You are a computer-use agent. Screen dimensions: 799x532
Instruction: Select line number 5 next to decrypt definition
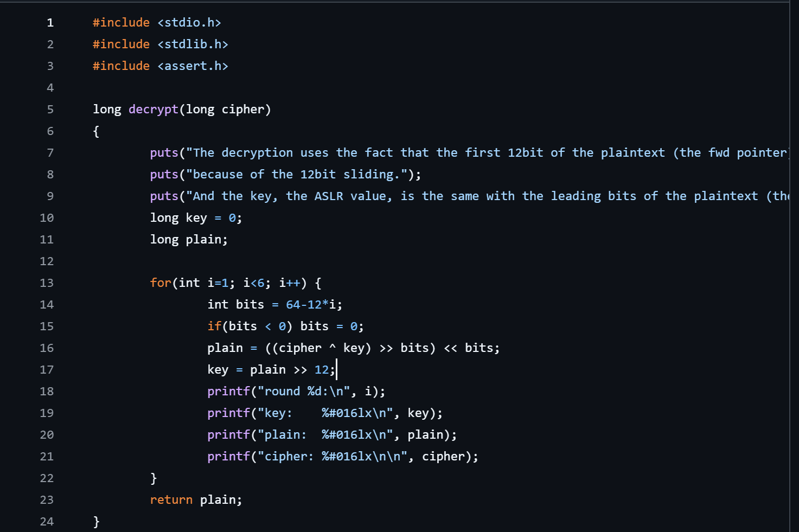click(x=50, y=110)
